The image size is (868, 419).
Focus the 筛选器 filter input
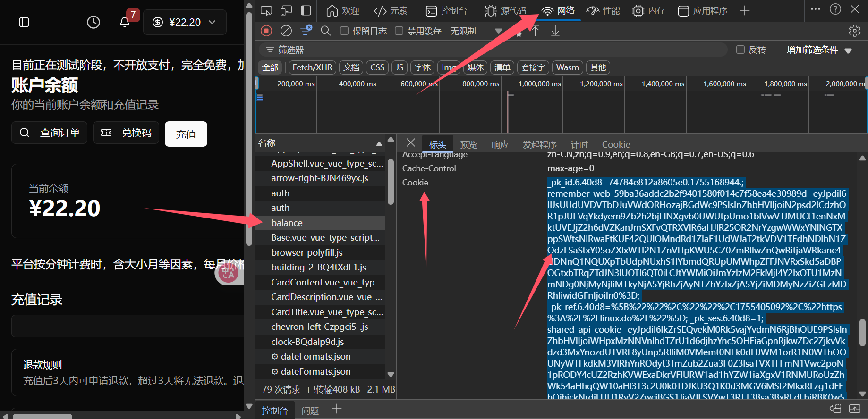493,50
